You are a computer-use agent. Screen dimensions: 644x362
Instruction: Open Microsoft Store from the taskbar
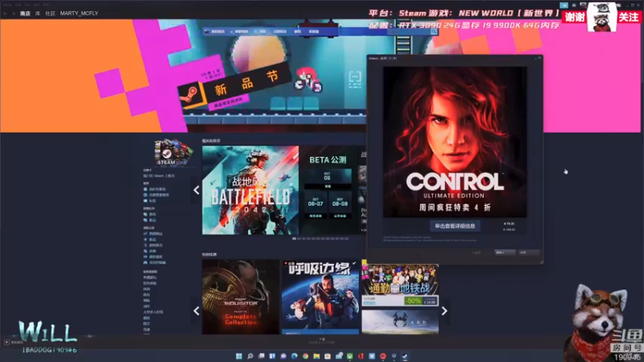pyautogui.click(x=328, y=356)
